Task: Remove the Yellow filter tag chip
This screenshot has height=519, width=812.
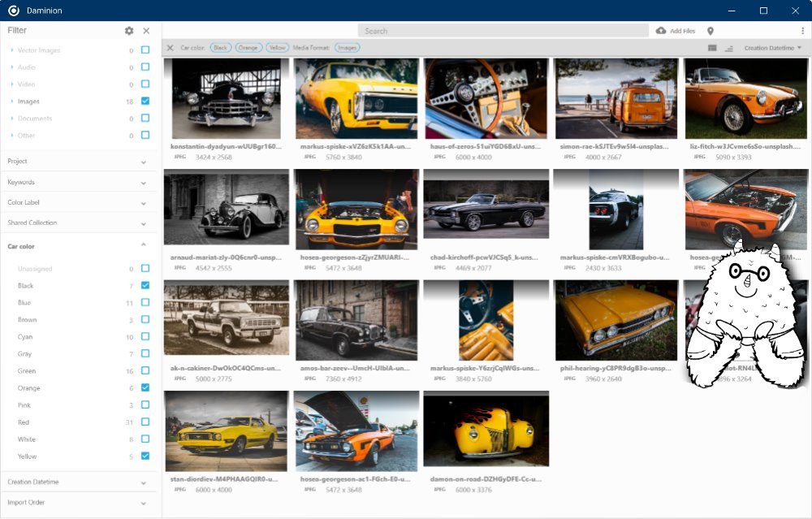Action: click(277, 47)
